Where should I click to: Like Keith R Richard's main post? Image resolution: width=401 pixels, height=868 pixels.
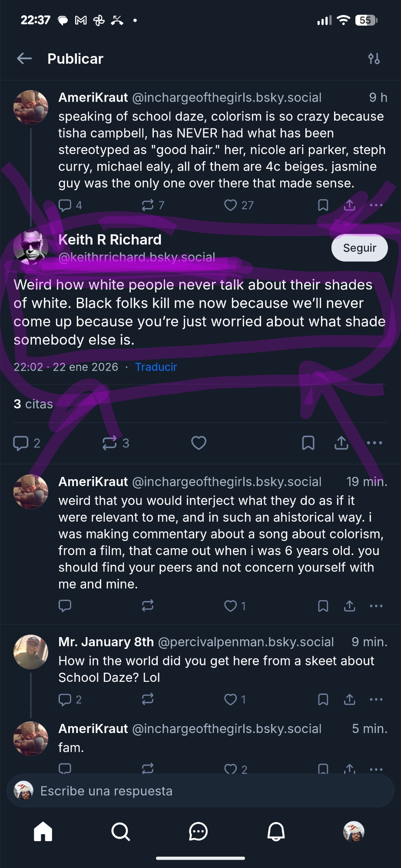point(199,443)
